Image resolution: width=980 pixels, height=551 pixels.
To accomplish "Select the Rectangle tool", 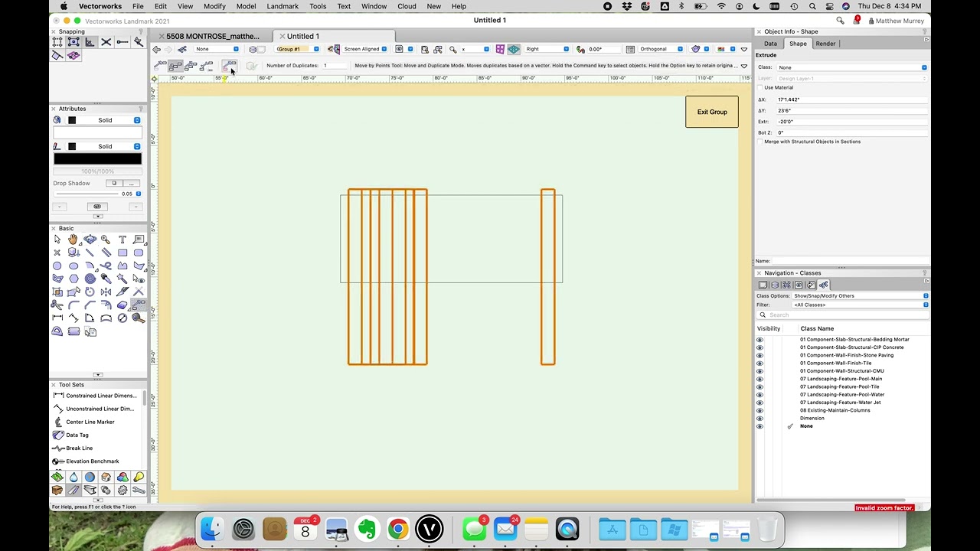I will (x=122, y=253).
